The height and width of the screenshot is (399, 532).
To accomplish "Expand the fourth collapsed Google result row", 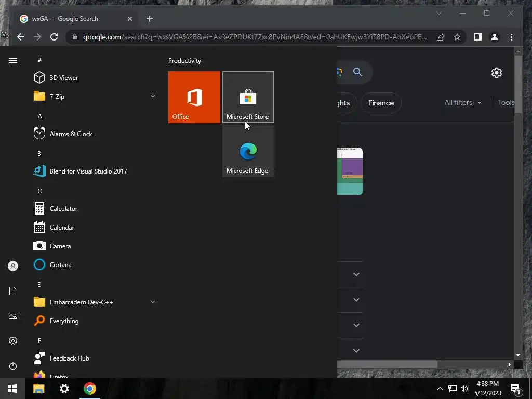I will click(356, 351).
